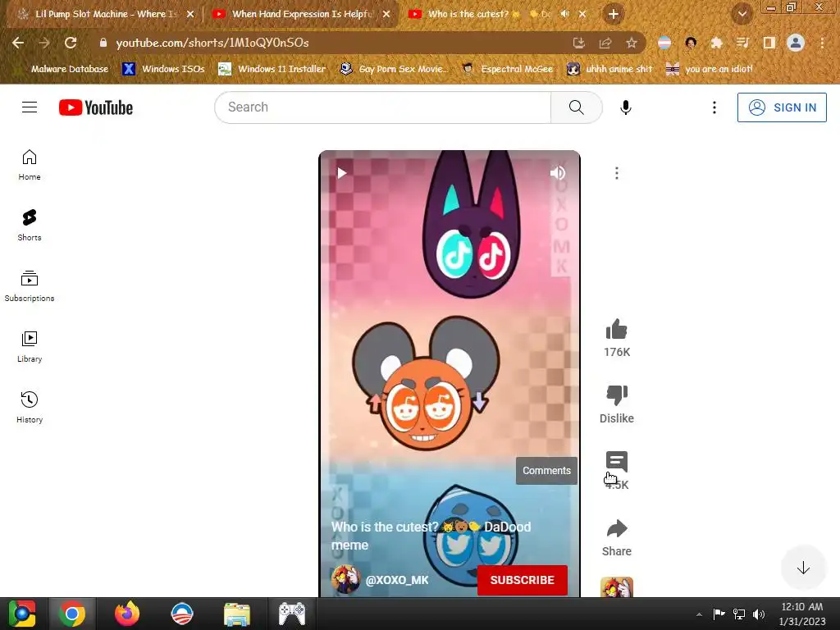Launch Firefox from the taskbar
The image size is (840, 630).
(x=127, y=614)
